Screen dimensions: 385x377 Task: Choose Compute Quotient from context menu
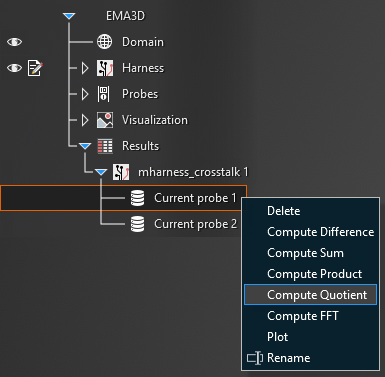(x=310, y=295)
